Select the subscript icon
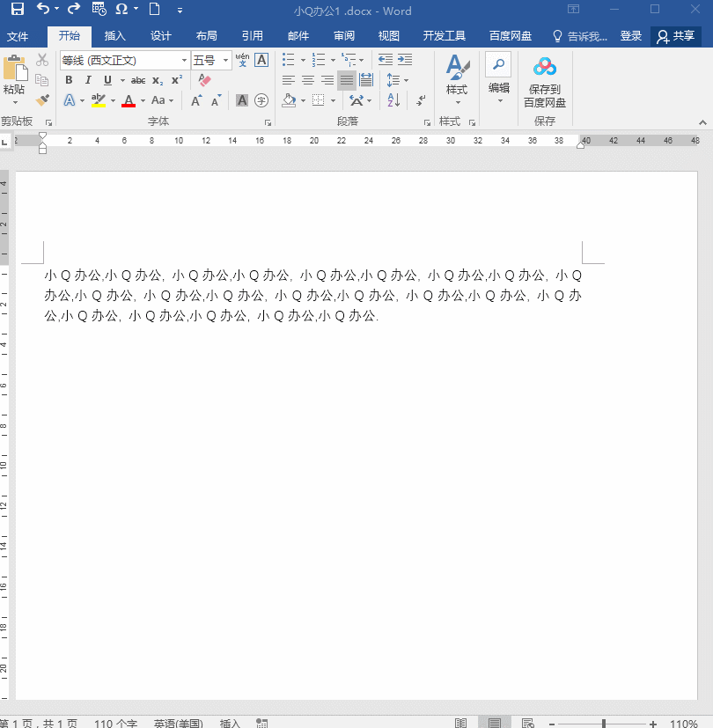The height and width of the screenshot is (728, 713). [x=158, y=79]
